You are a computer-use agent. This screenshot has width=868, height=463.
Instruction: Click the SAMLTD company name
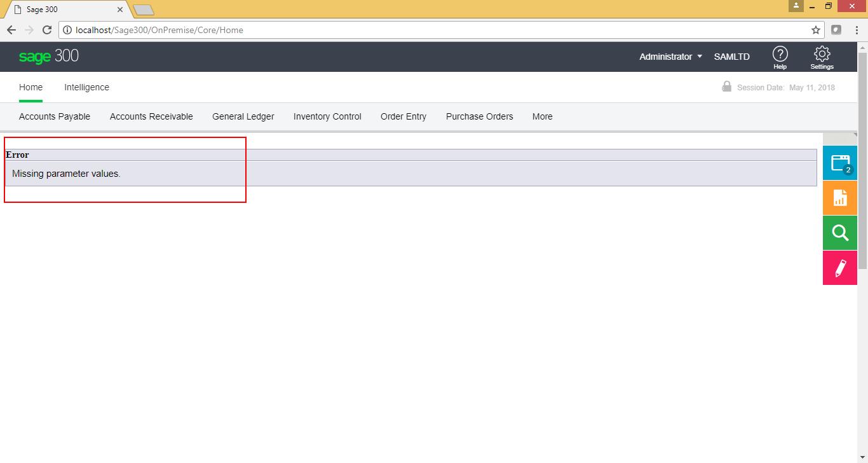(x=732, y=57)
